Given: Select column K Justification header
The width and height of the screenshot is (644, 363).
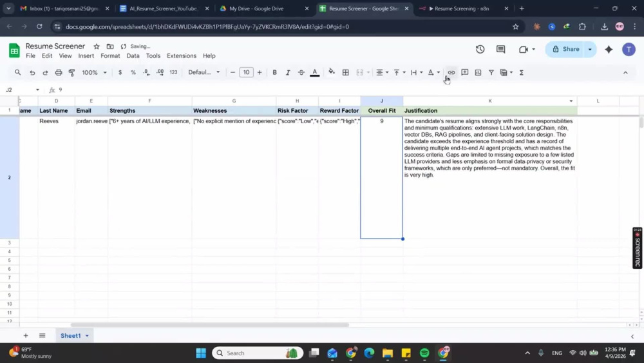Looking at the screenshot, I should tap(490, 101).
